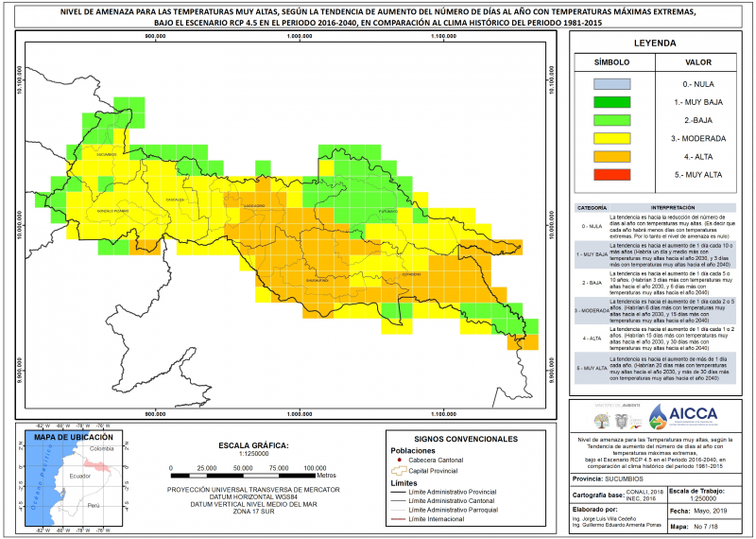Click the ESCALA GRÁFICA heading
756x539 pixels.
pos(253,445)
